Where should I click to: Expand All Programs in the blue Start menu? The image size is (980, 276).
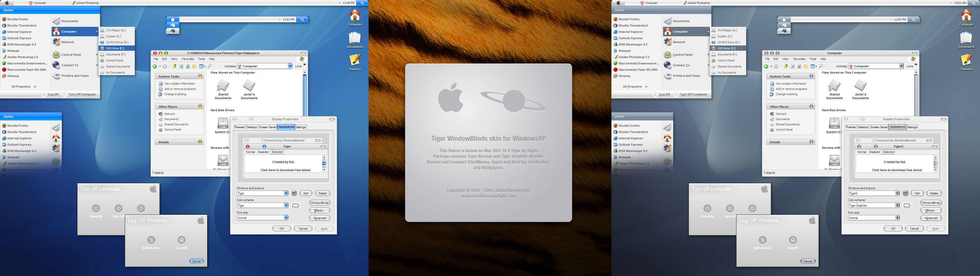pyautogui.click(x=24, y=86)
